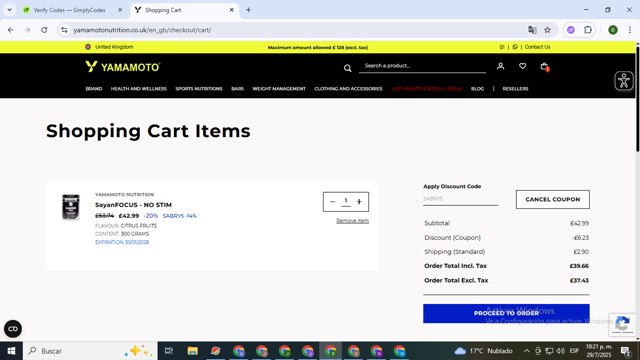This screenshot has height=360, width=640.
Task: Click the browser back arrow
Action: click(11, 30)
